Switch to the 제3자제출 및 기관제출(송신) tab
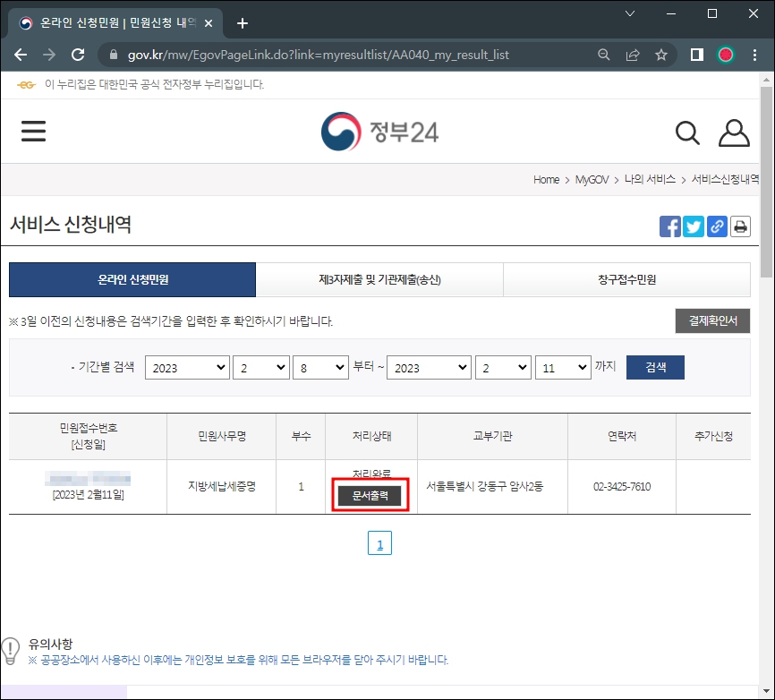This screenshot has width=775, height=700. [379, 279]
